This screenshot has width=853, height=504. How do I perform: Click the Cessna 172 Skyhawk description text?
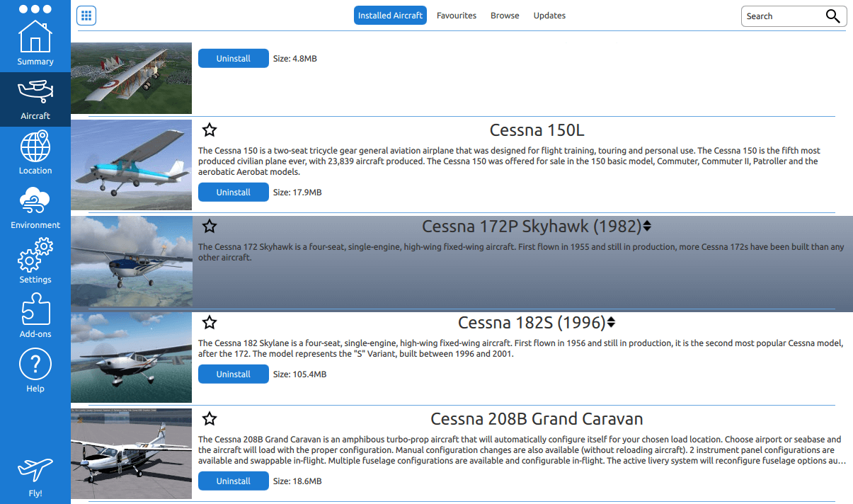coord(521,252)
